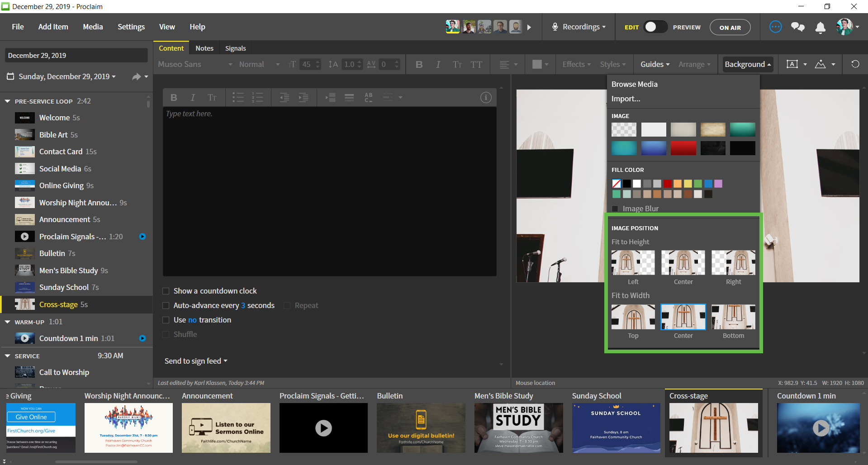Open the chat messages icon
The width and height of the screenshot is (868, 465).
[x=797, y=27]
